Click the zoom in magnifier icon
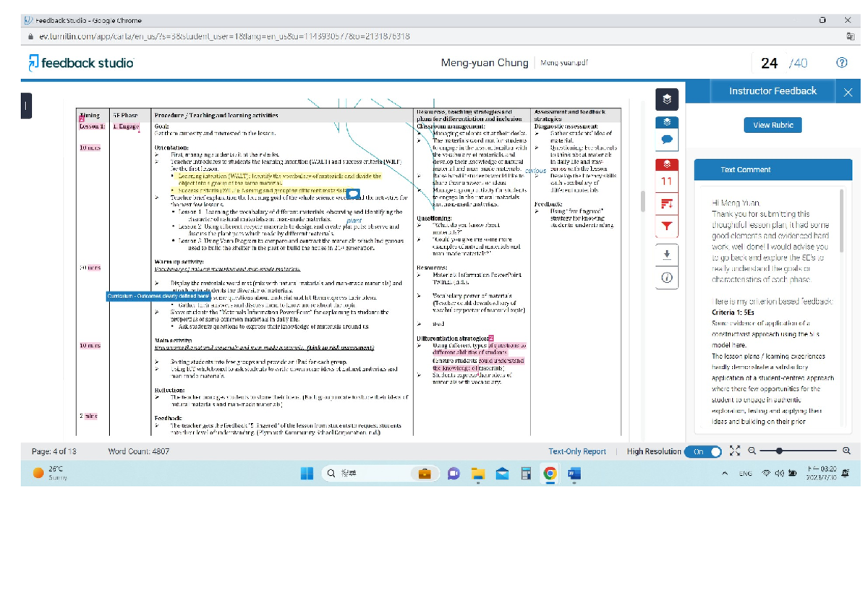This screenshot has height=614, width=868. (846, 451)
